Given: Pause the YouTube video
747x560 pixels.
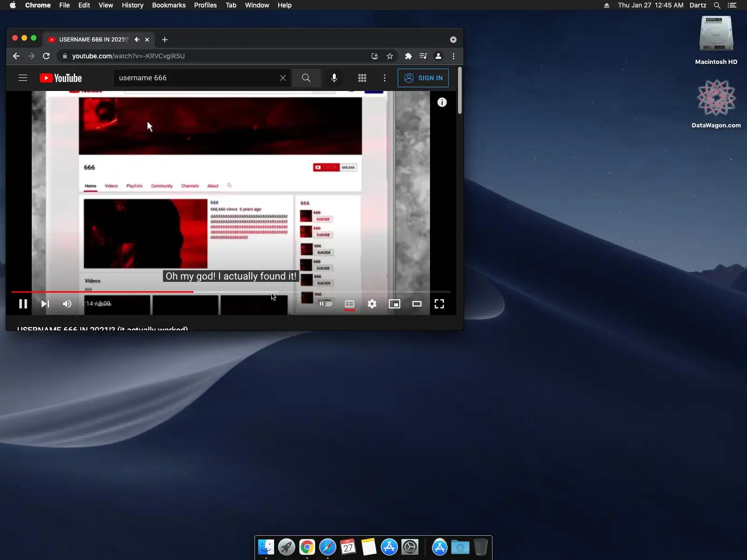Looking at the screenshot, I should (x=23, y=304).
